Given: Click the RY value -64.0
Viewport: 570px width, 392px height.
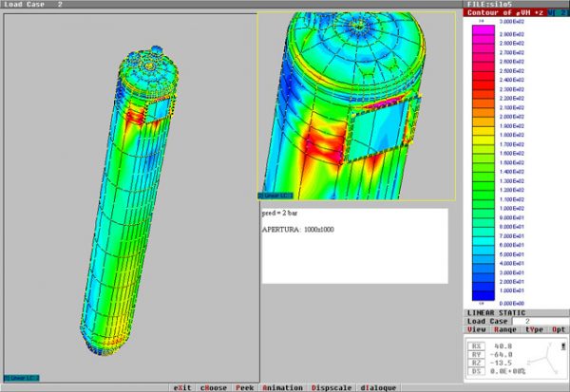Looking at the screenshot, I should pos(501,355).
